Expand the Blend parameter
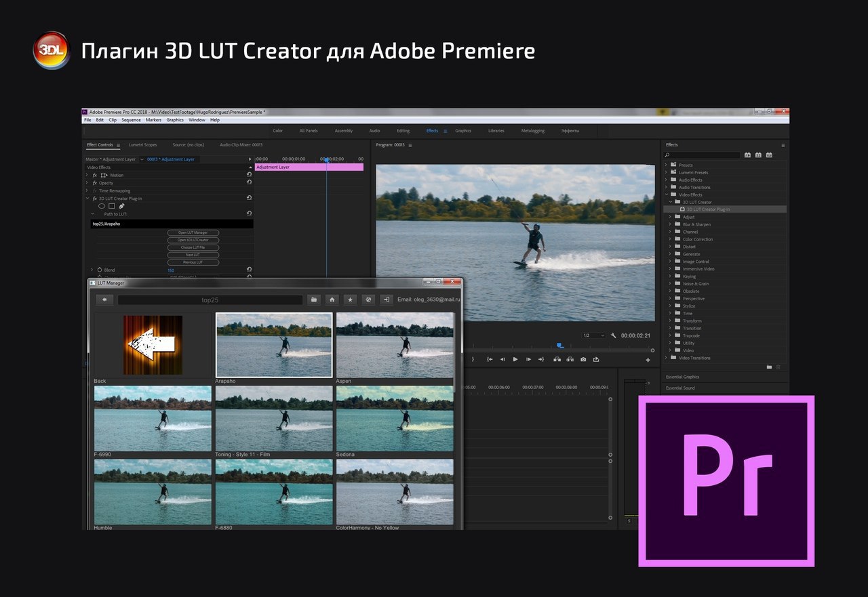 pyautogui.click(x=92, y=270)
